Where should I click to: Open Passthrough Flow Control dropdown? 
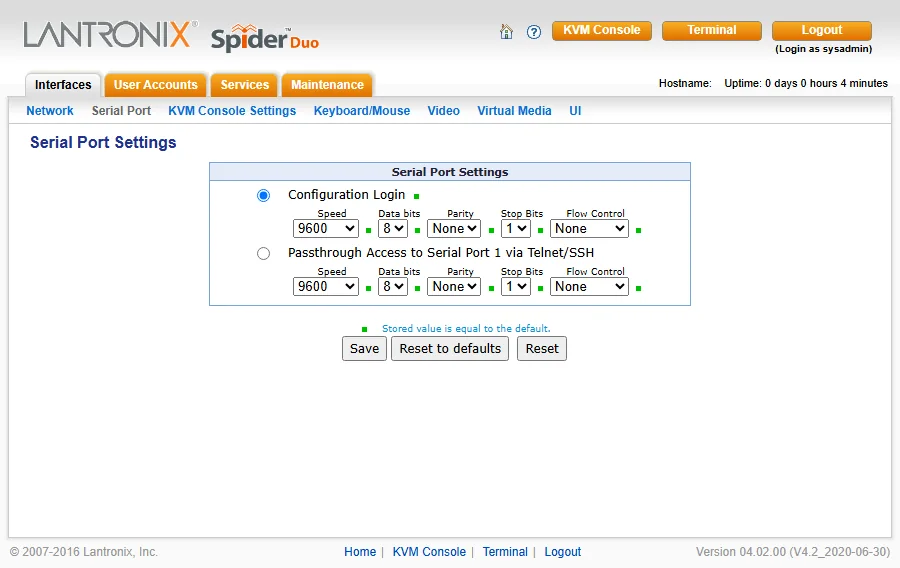(589, 286)
